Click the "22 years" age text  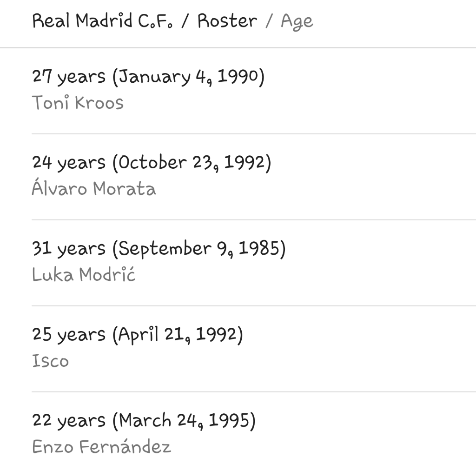69,421
